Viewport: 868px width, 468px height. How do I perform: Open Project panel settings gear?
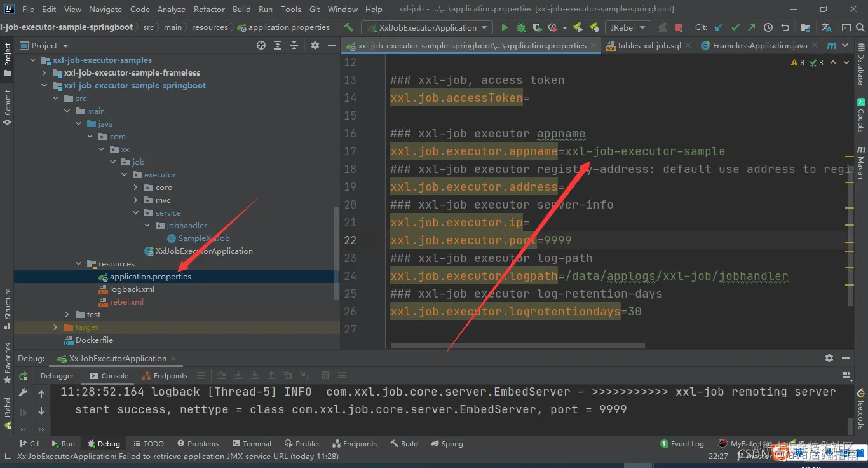pyautogui.click(x=315, y=45)
